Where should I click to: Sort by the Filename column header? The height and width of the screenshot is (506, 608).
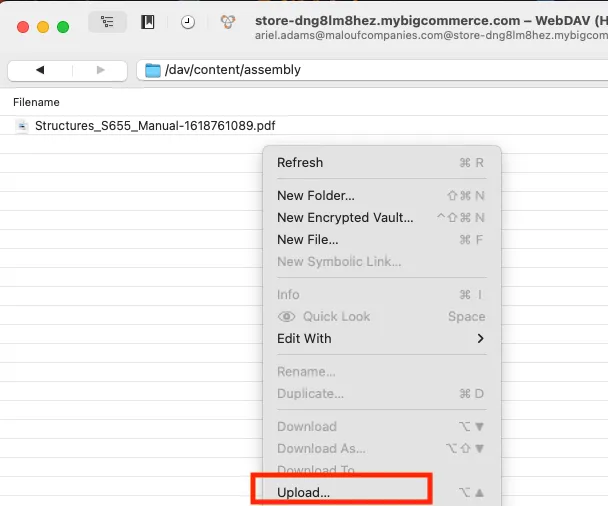point(36,102)
